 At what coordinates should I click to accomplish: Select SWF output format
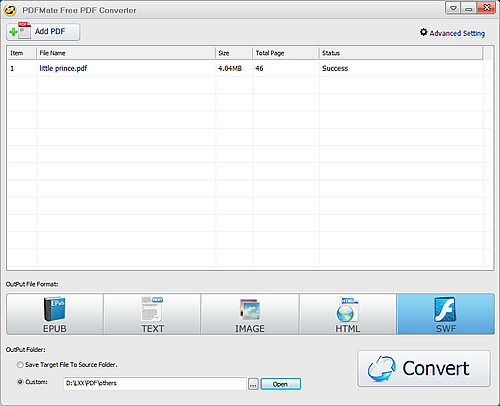(446, 314)
